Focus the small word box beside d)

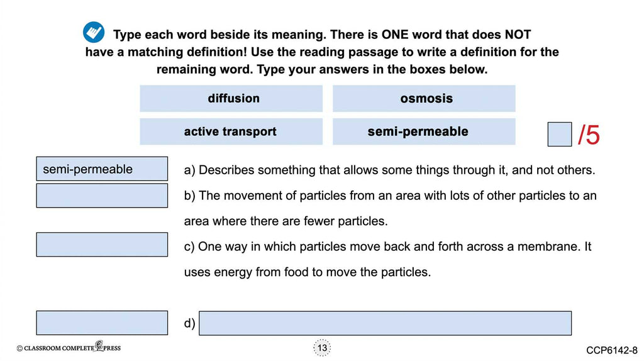pyautogui.click(x=102, y=323)
